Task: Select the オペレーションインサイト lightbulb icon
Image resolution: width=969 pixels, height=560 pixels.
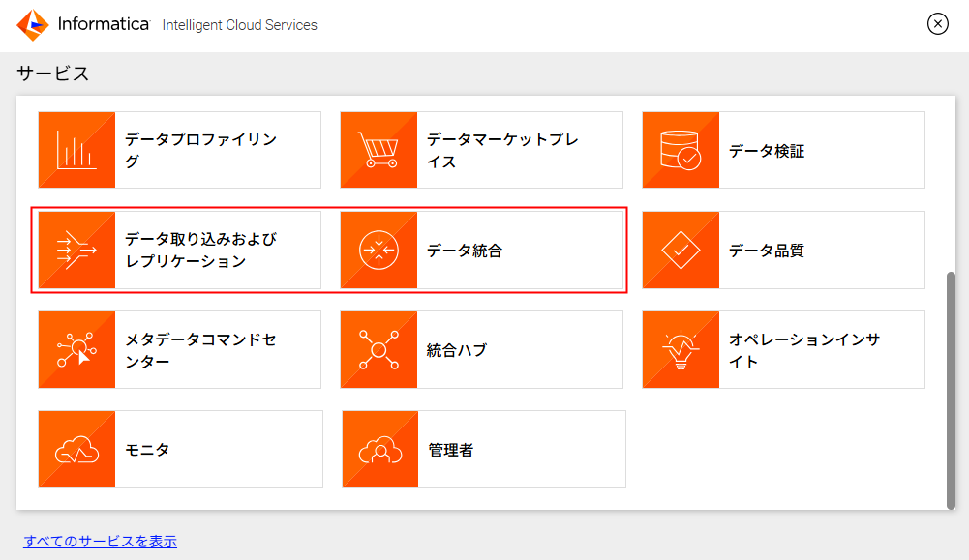Action: [x=681, y=350]
